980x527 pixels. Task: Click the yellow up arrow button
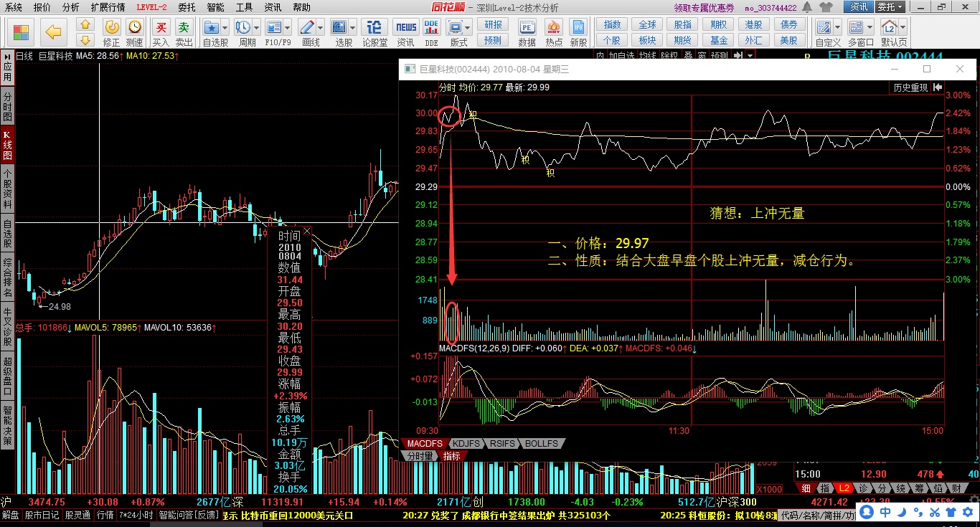coord(85,25)
